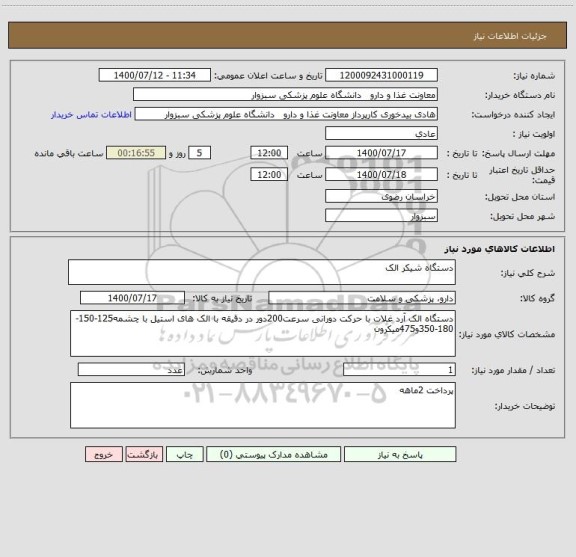This screenshot has height=557, width=576.
Task: Click the label 'واحد شمارش:'
Action: [x=225, y=370]
